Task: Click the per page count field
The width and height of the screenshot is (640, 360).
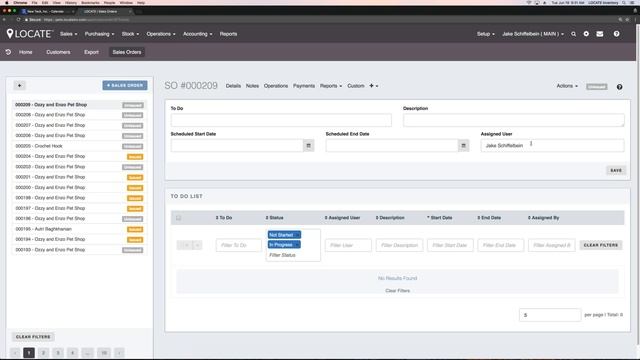Action: 550,315
